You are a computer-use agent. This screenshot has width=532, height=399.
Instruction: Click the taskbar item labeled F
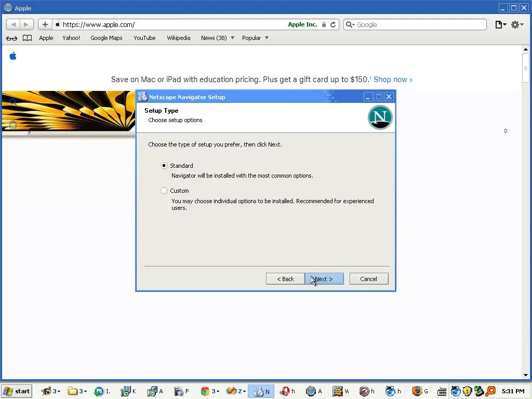pyautogui.click(x=181, y=391)
